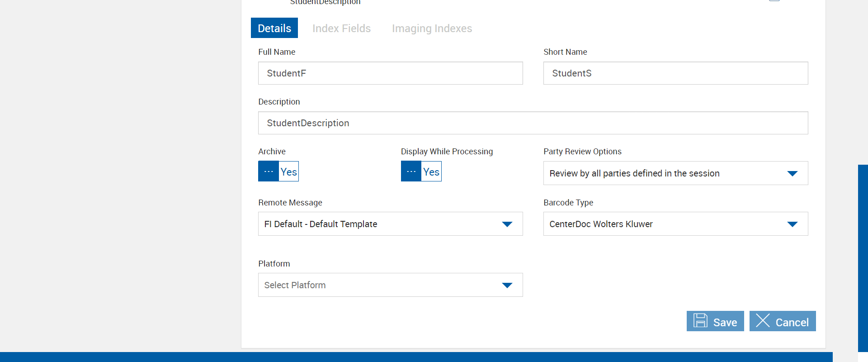Screen dimensions: 868x362
Task: Click the floppy disk icon on Save
Action: pos(700,321)
